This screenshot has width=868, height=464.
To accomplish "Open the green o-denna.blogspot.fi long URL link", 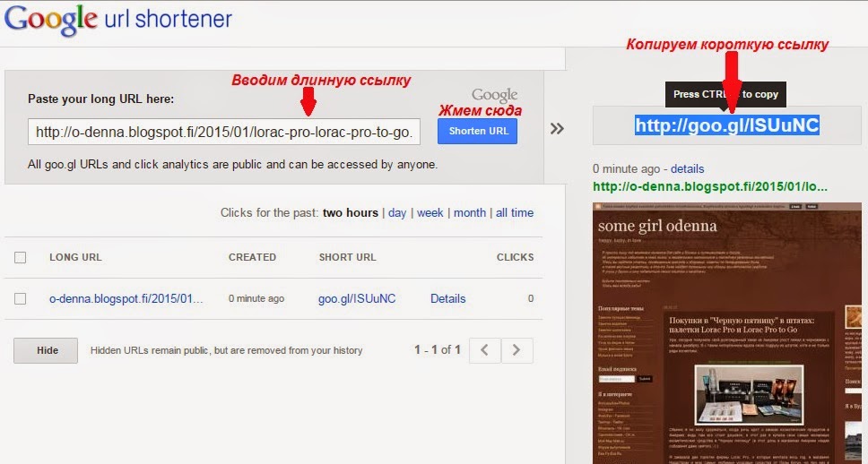I will [710, 187].
